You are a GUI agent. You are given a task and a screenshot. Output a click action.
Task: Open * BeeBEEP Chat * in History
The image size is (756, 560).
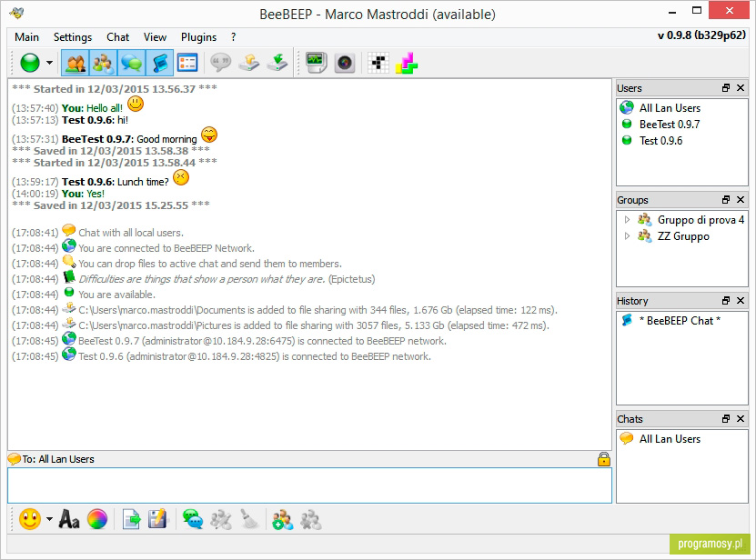pos(680,321)
